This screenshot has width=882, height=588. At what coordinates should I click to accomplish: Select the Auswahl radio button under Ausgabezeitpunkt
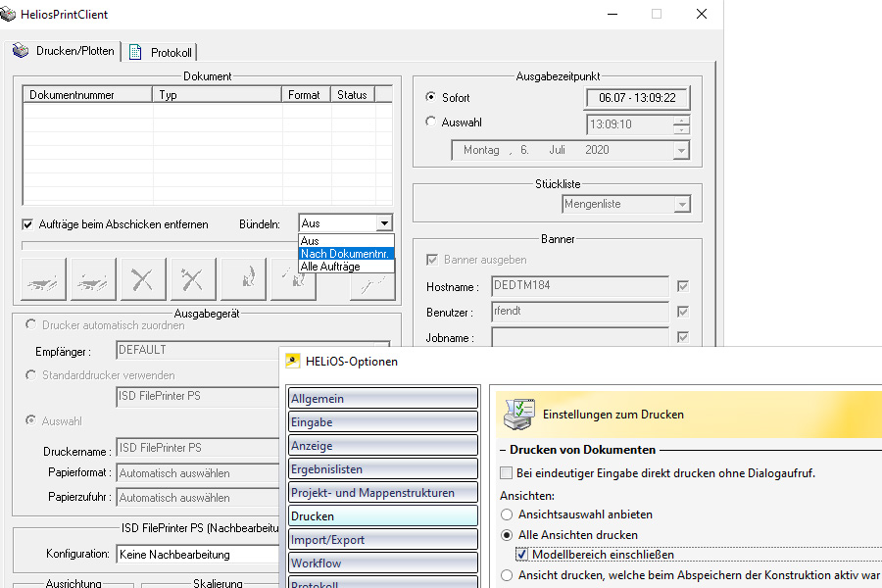point(431,122)
